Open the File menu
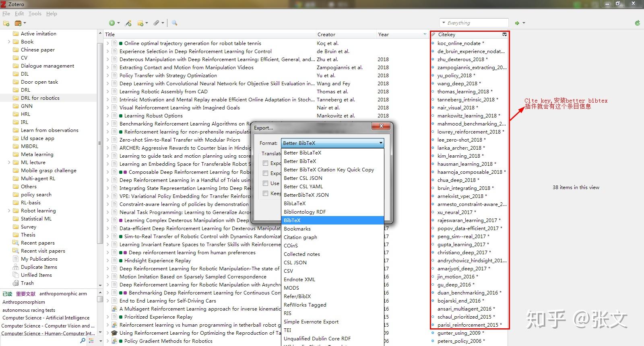The image size is (644, 346). 6,14
